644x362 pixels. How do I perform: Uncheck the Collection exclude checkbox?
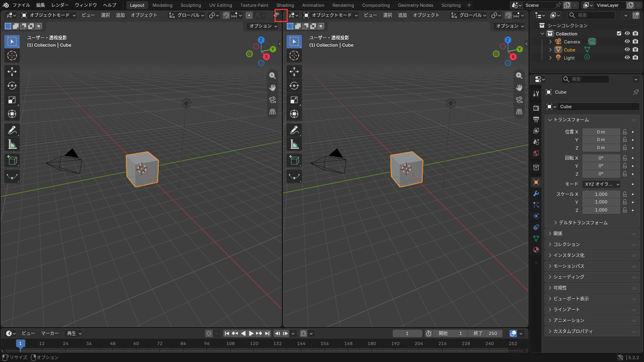[619, 33]
